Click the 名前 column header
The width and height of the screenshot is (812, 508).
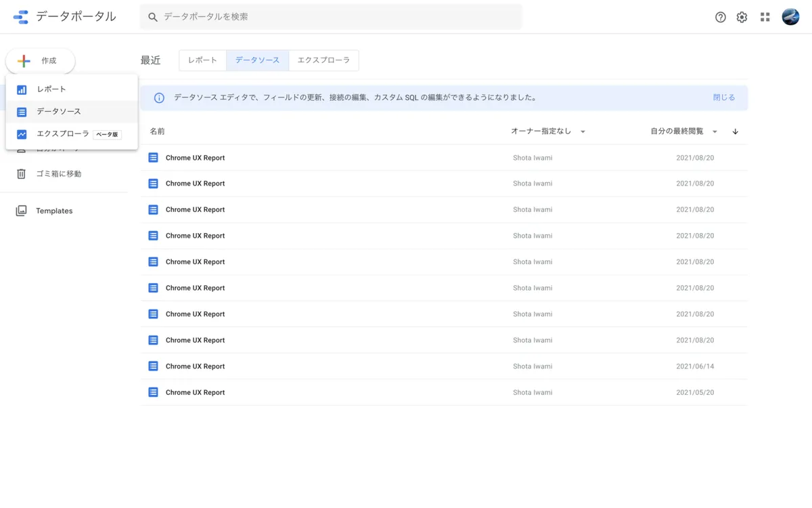(x=157, y=131)
